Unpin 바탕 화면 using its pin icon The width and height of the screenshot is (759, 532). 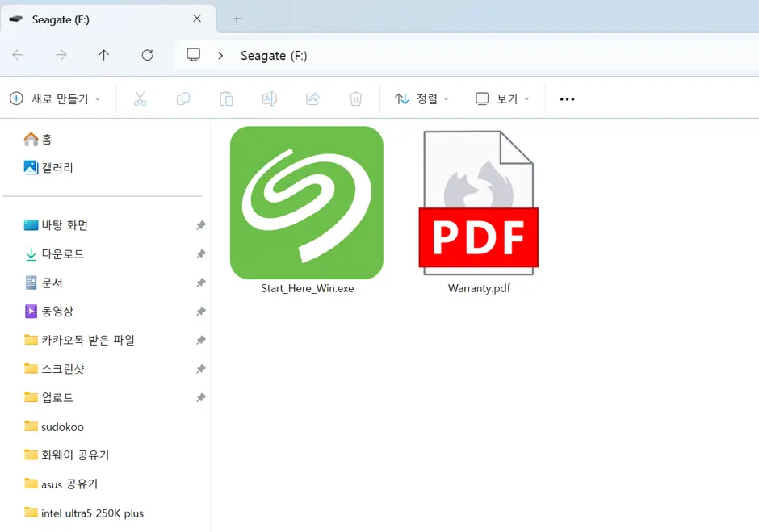(201, 225)
